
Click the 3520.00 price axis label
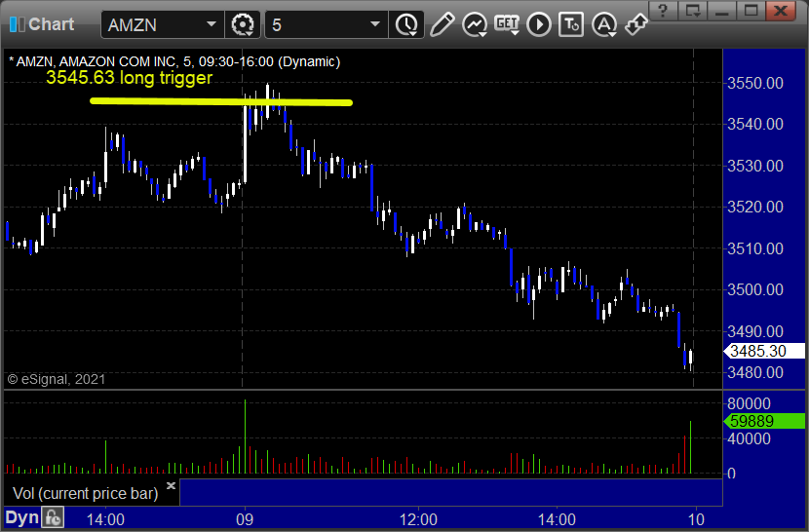(x=754, y=207)
